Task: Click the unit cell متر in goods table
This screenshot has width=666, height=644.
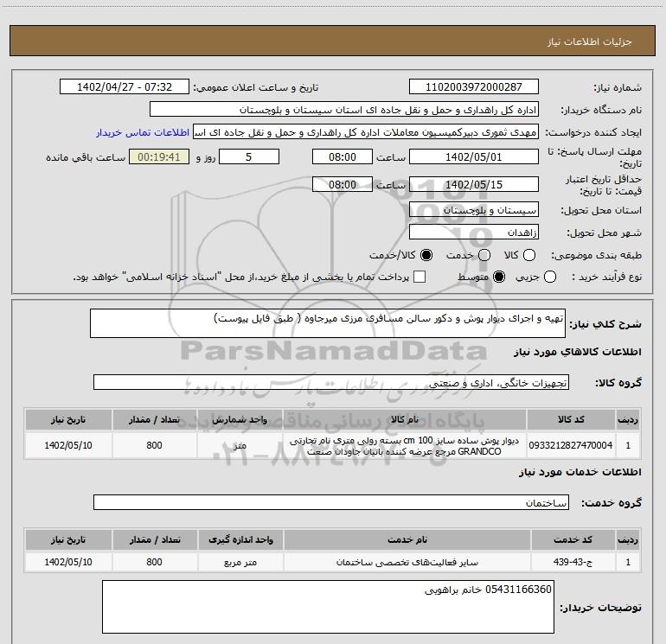Action: 240,445
